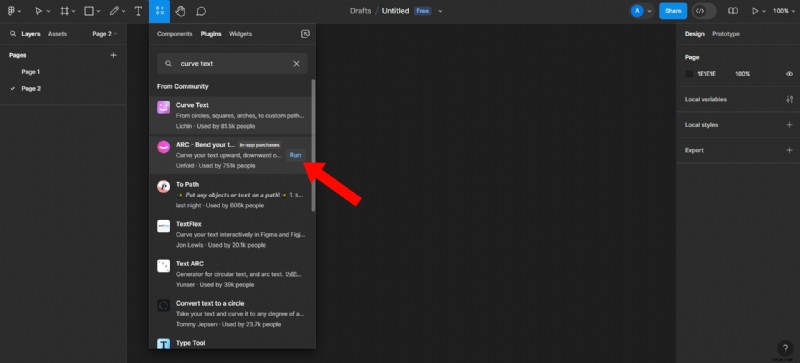Toggle page background visibility eye
800x363 pixels.
(789, 74)
